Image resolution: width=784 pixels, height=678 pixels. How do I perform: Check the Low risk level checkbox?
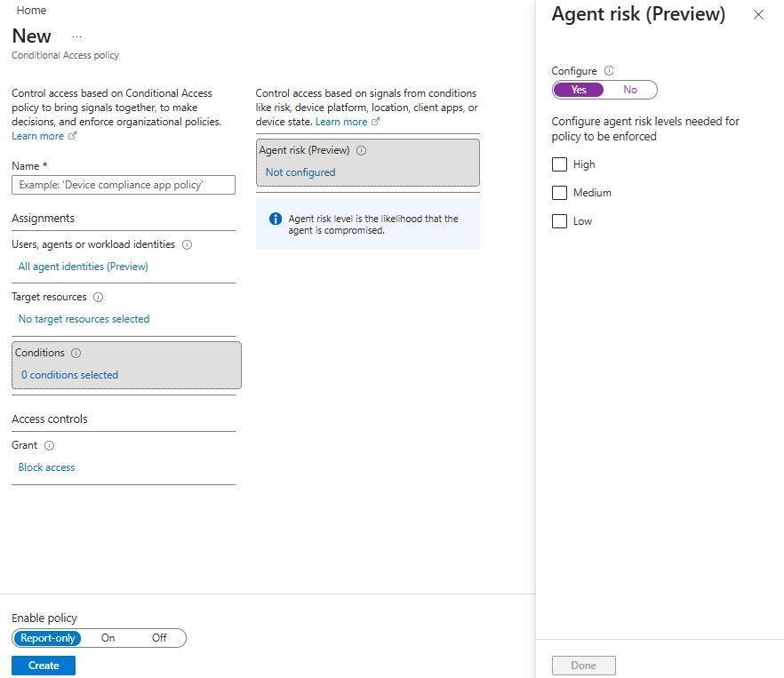(x=559, y=221)
